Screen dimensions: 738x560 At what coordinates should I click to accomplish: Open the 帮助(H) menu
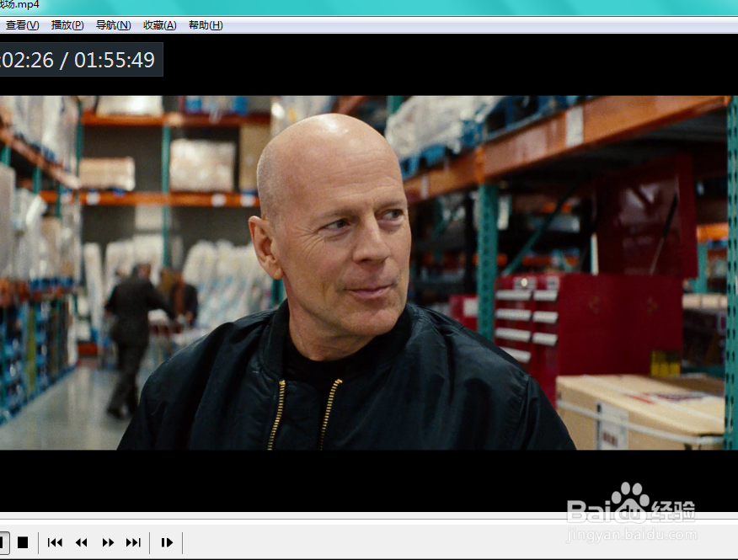(x=206, y=25)
